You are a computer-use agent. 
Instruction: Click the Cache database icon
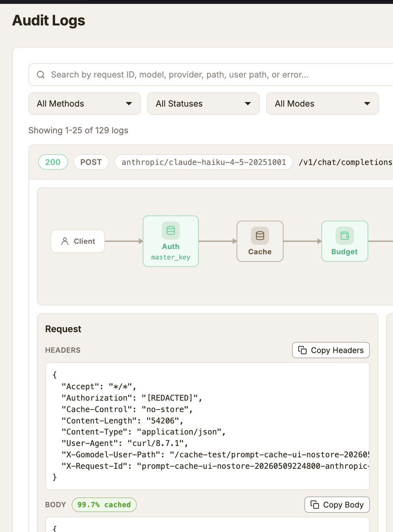pyautogui.click(x=260, y=236)
